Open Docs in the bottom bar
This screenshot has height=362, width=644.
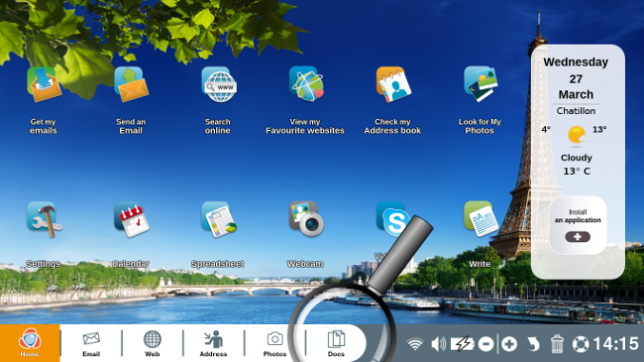pos(336,343)
